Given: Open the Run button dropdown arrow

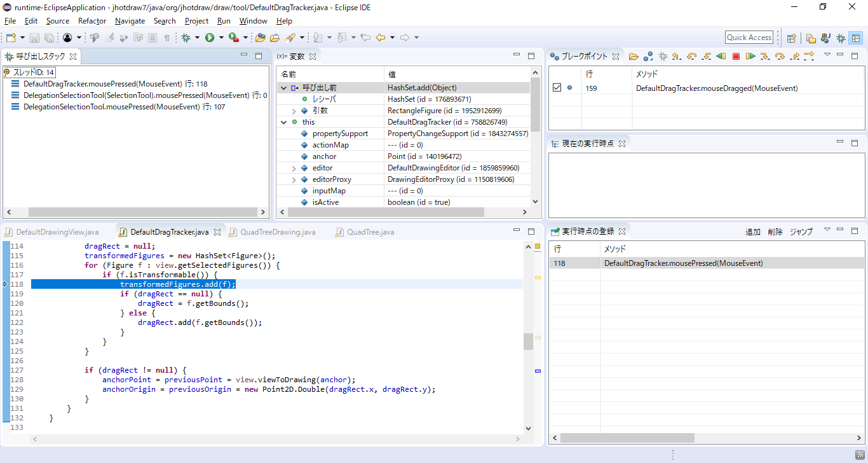Looking at the screenshot, I should pyautogui.click(x=221, y=38).
